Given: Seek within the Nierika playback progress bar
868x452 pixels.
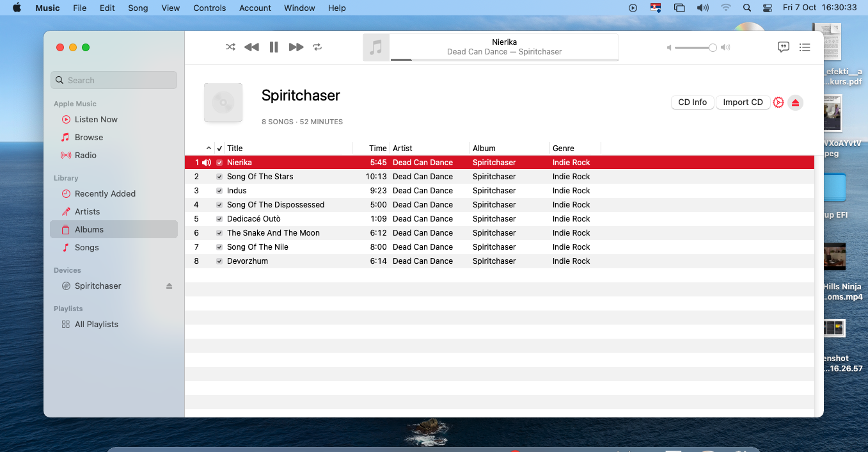Looking at the screenshot, I should click(505, 60).
